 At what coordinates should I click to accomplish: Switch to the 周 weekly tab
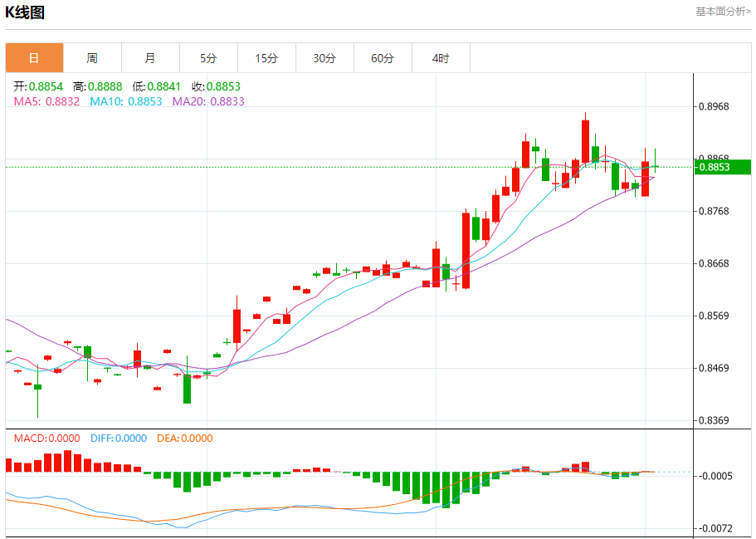pos(92,58)
